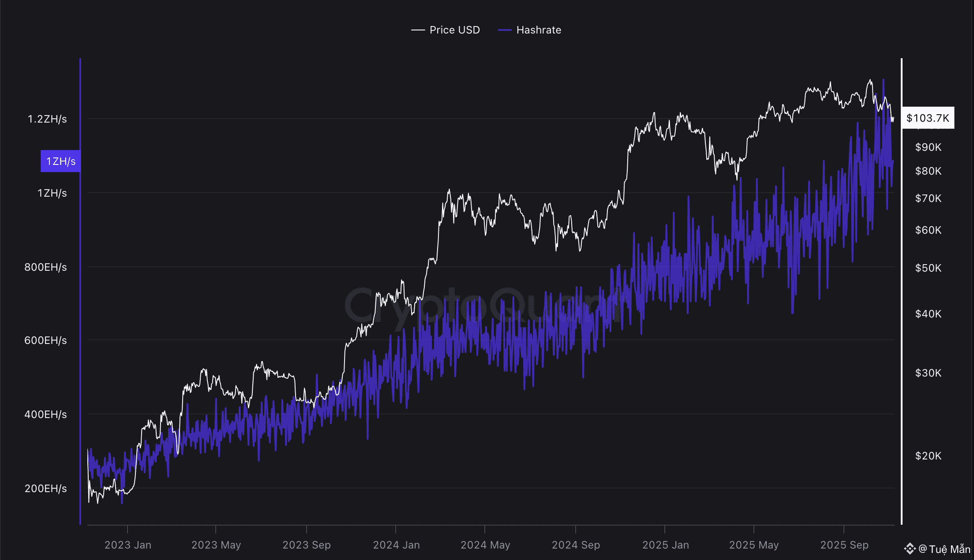This screenshot has width=974, height=560.
Task: Select the 2025 Sep date tick
Action: [x=844, y=545]
